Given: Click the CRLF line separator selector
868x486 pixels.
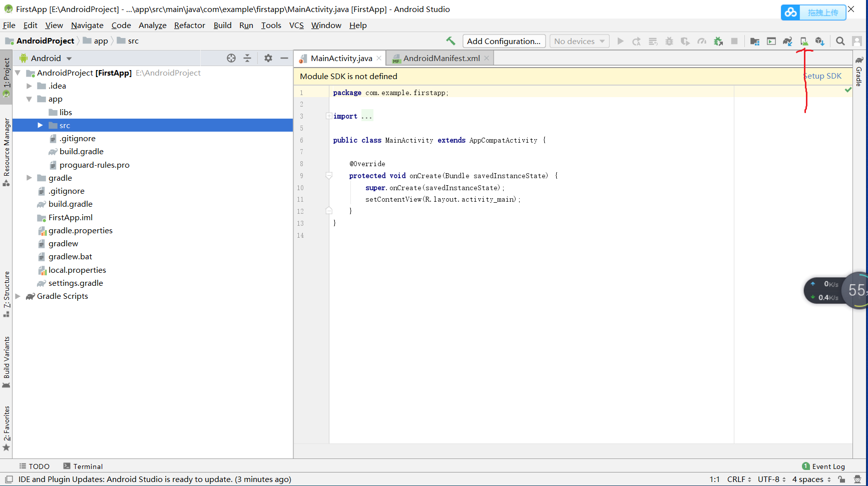Looking at the screenshot, I should (739, 479).
